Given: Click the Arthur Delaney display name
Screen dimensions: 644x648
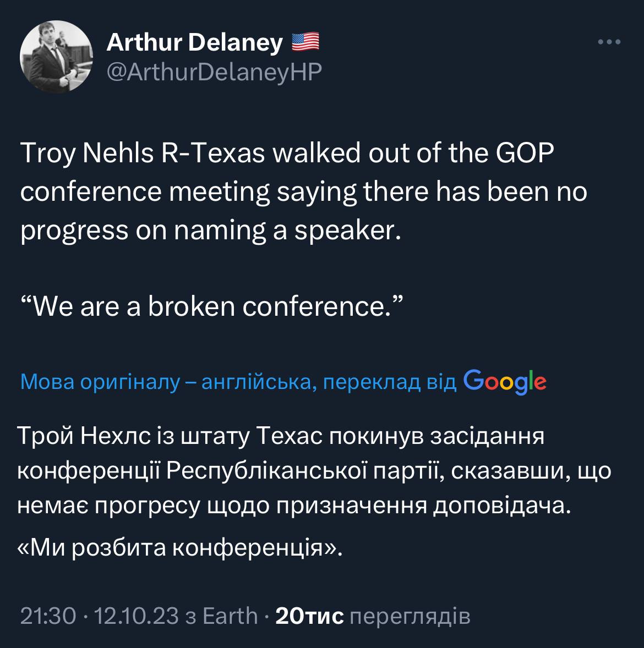Looking at the screenshot, I should (x=194, y=42).
